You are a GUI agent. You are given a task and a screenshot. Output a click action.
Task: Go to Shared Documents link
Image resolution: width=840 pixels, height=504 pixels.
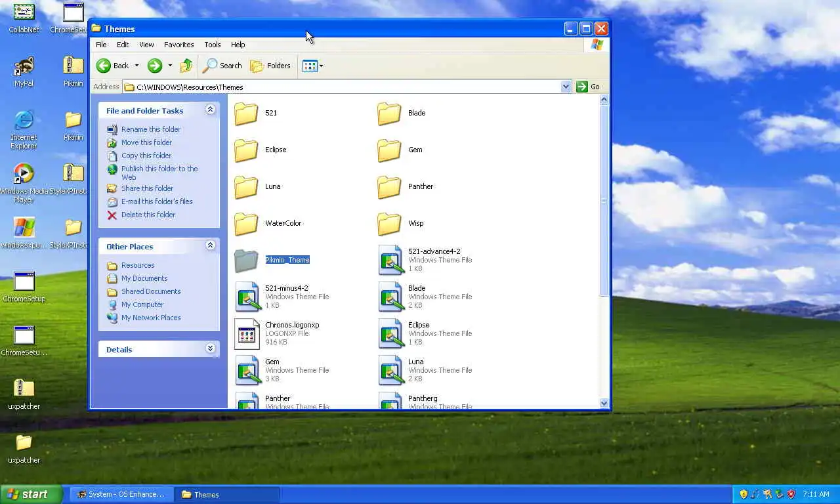pyautogui.click(x=151, y=291)
